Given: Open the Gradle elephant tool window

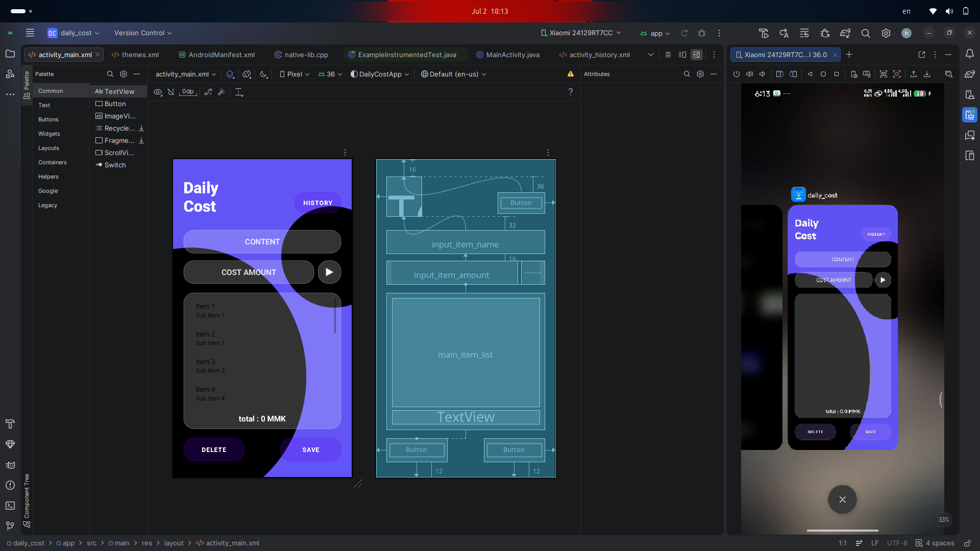Looking at the screenshot, I should tap(970, 74).
